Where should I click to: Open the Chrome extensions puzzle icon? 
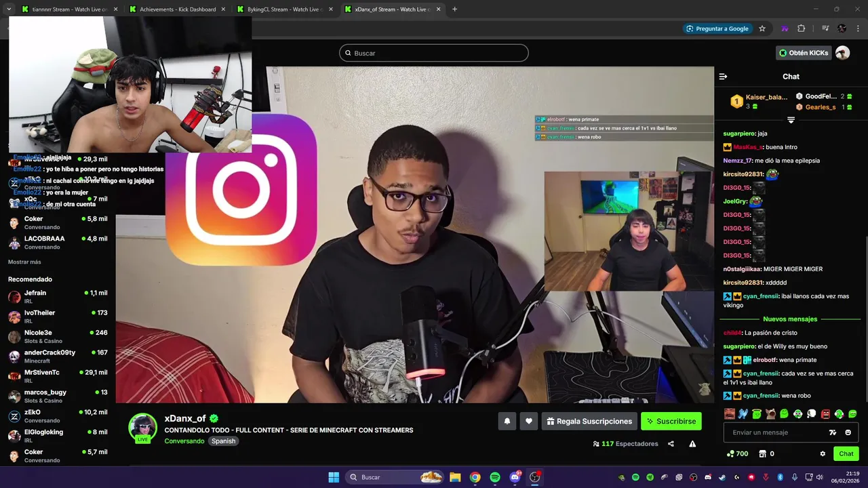point(802,28)
